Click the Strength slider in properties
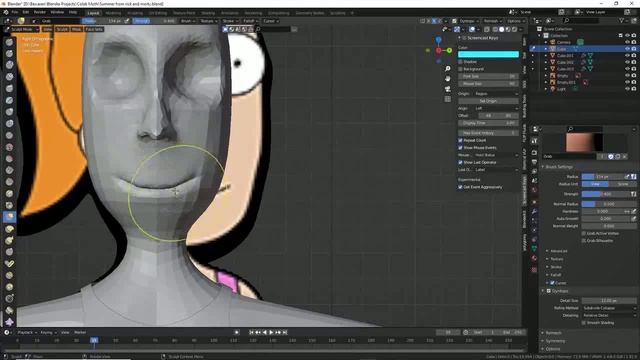Viewport: 640px width, 360px height. coord(605,194)
